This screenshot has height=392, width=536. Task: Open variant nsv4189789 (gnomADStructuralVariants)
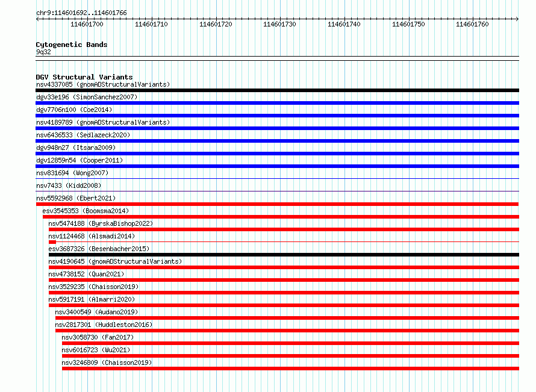click(x=103, y=122)
